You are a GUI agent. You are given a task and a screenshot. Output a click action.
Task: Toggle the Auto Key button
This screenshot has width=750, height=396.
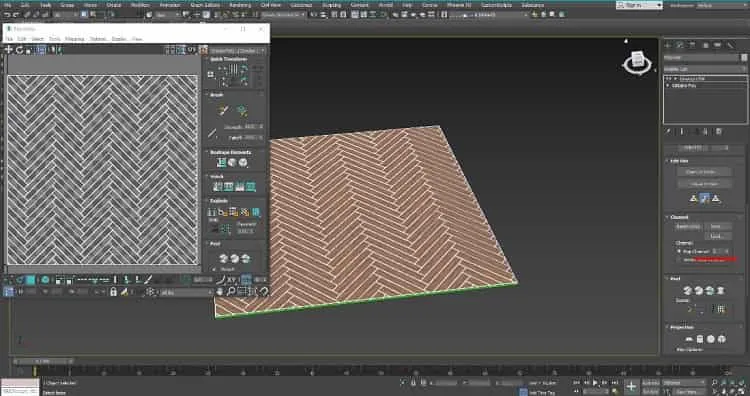(650, 383)
